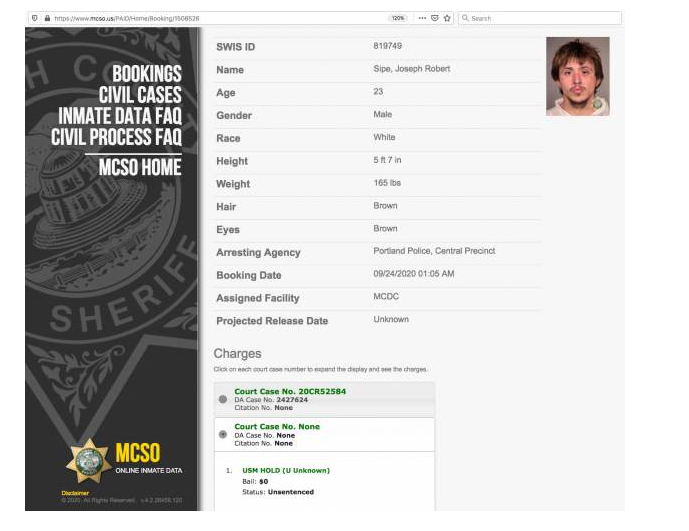Click the Pocket save icon

435,18
